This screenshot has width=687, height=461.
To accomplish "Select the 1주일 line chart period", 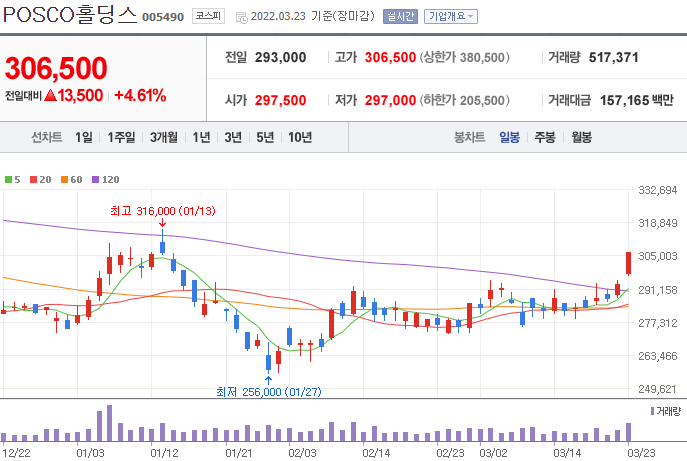I will [121, 138].
